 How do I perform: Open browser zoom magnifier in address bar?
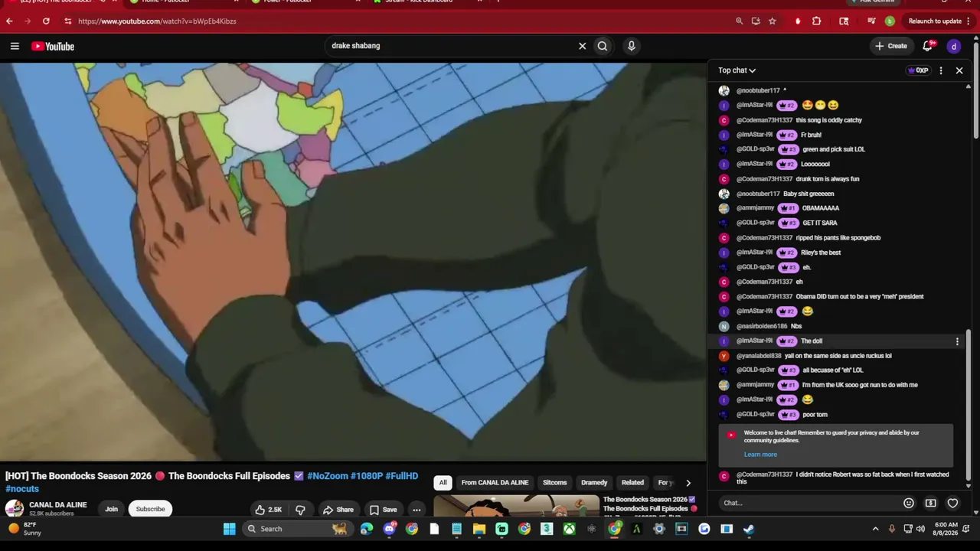point(739,21)
